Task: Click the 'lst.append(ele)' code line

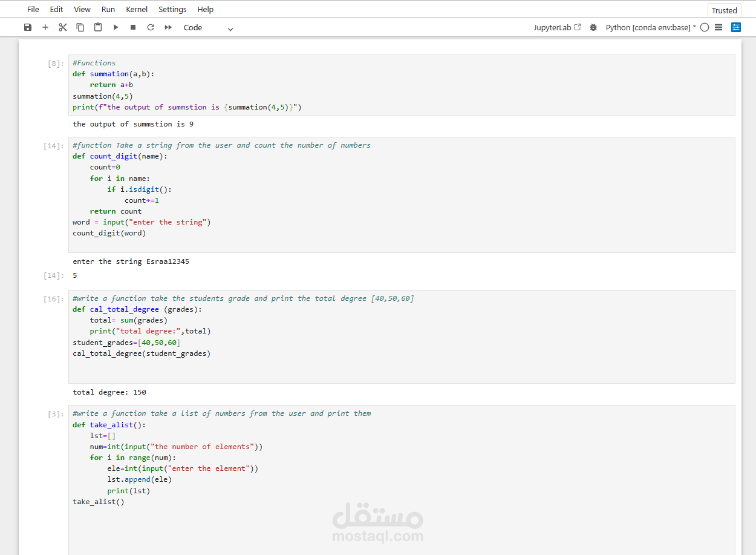Action: click(140, 479)
